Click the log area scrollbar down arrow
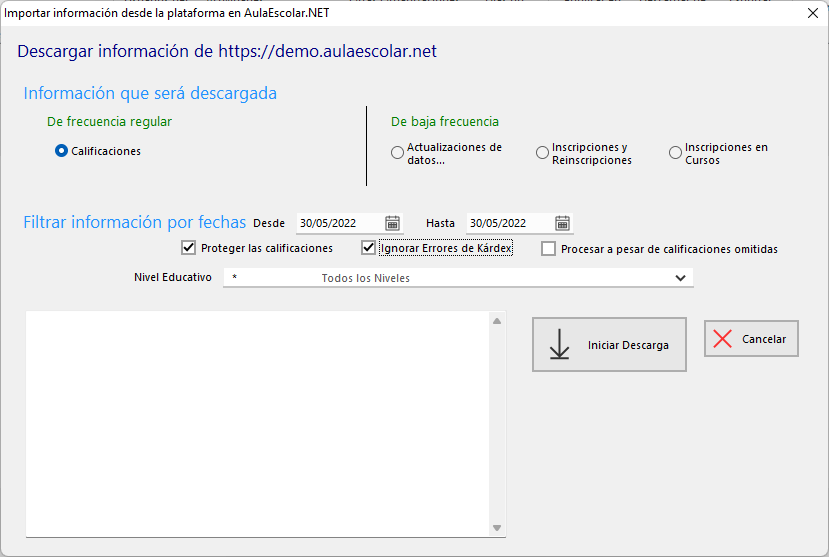829x557 pixels. pos(497,528)
